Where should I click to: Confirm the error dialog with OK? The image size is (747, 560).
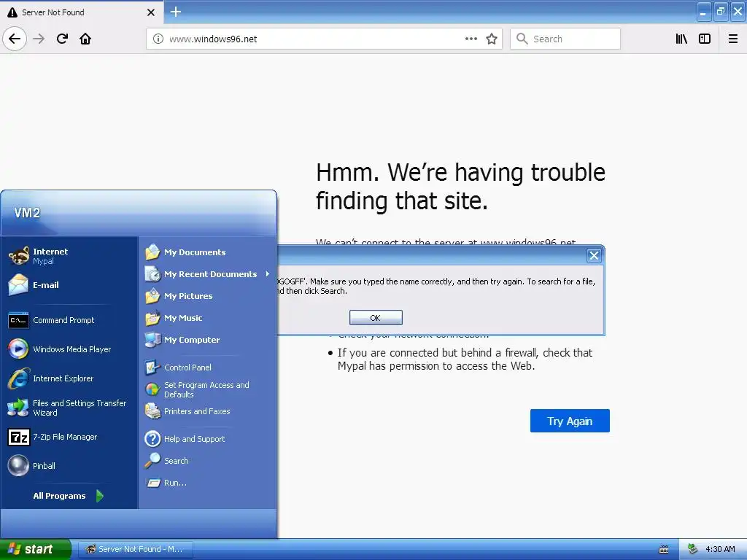click(x=376, y=318)
